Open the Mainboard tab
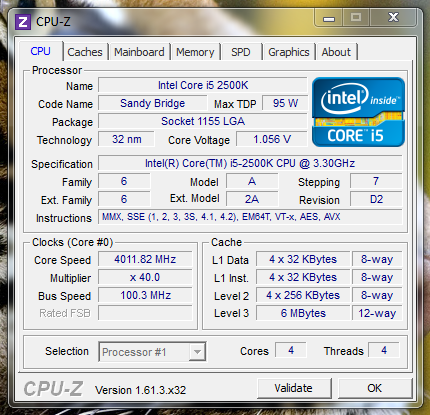 tap(139, 52)
